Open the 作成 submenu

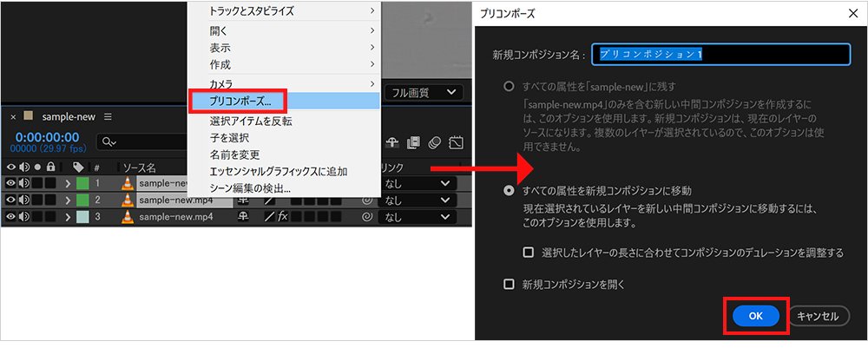(x=285, y=65)
